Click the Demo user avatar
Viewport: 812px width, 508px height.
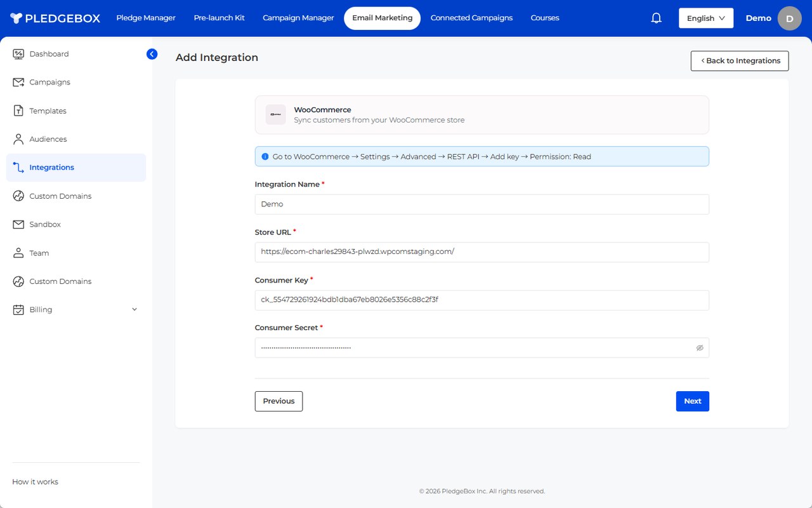point(789,18)
